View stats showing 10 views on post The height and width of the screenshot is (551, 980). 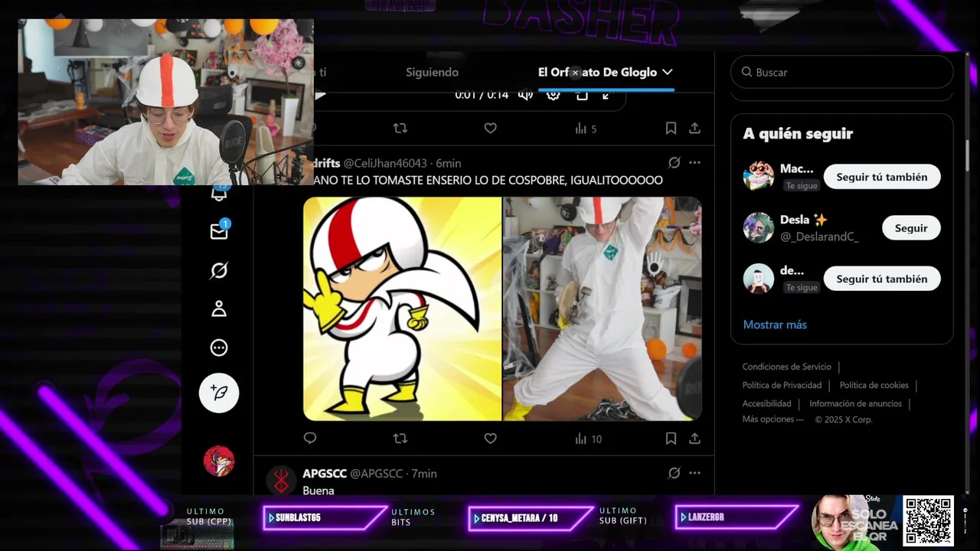tap(588, 439)
